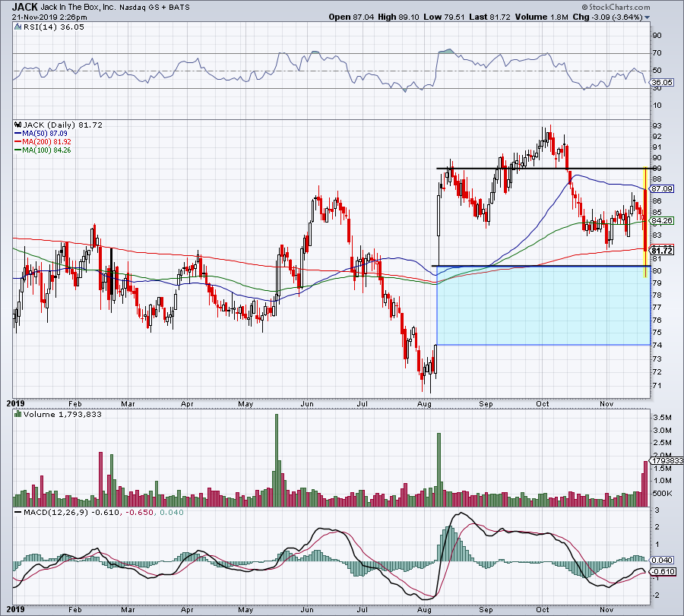Click the RSI(14) 36.05 legend text

coord(53,27)
